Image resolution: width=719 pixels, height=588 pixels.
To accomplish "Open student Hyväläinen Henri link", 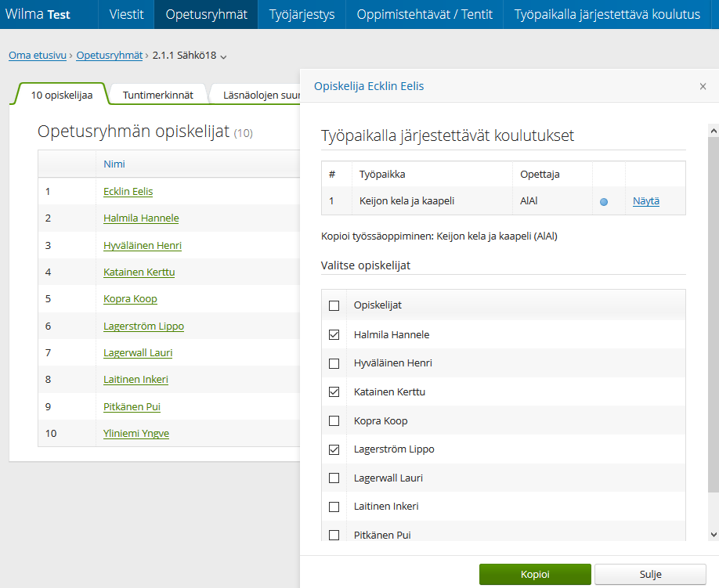I will 143,246.
